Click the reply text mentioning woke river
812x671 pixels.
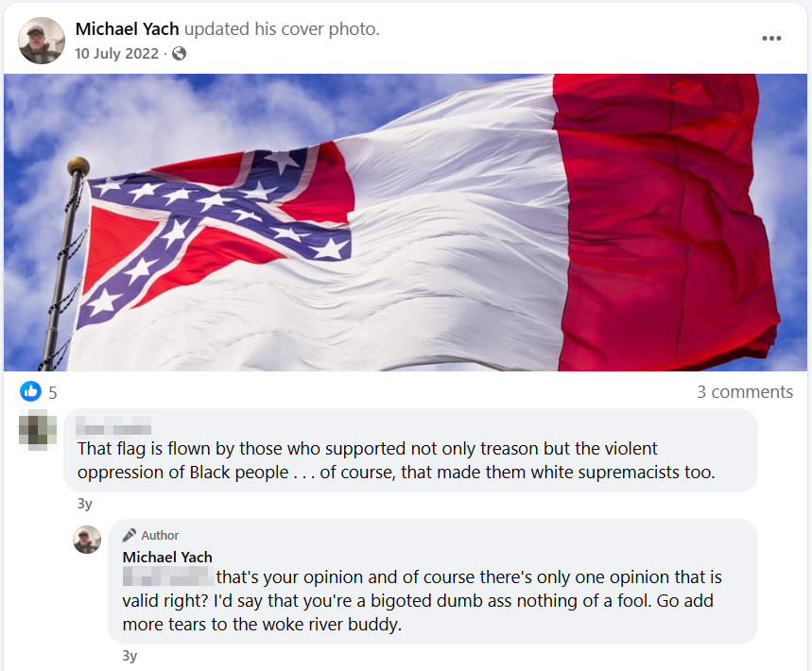click(x=422, y=600)
